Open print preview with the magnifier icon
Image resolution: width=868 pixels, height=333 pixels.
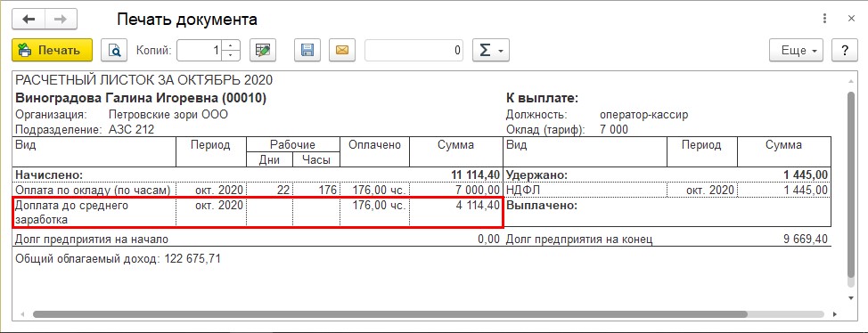(115, 51)
